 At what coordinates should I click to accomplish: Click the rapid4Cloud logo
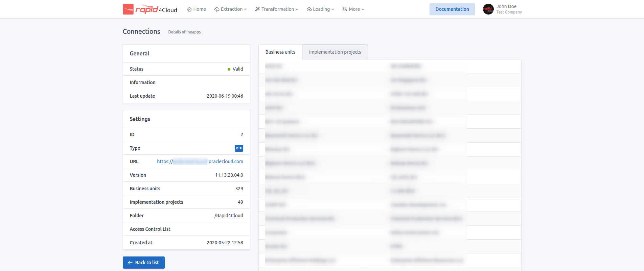pos(150,9)
